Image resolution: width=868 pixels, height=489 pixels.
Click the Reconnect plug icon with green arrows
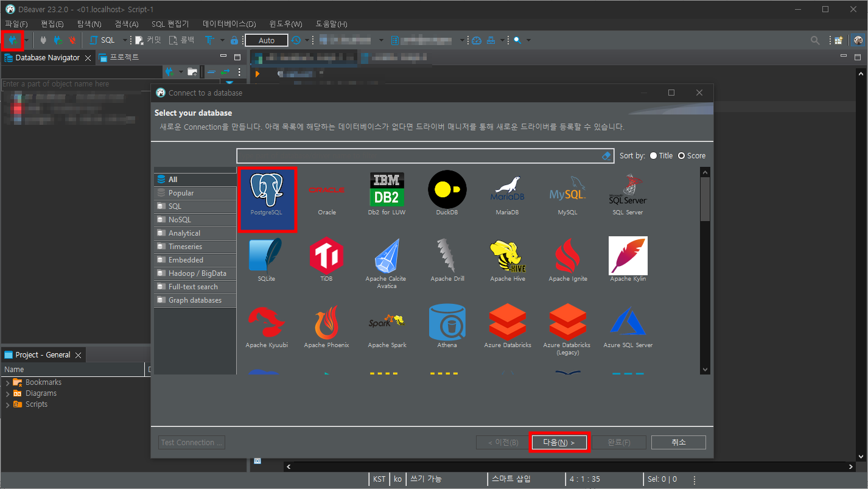58,40
